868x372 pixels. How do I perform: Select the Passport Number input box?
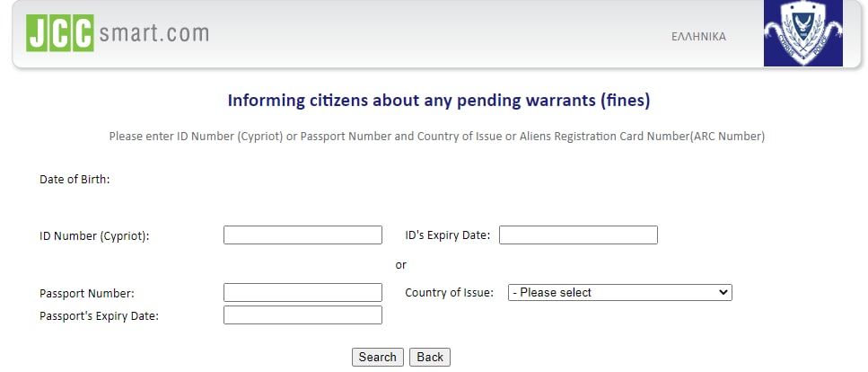302,293
